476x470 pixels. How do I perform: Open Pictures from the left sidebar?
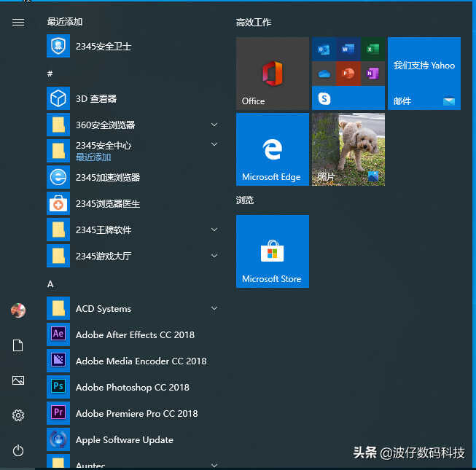click(18, 380)
